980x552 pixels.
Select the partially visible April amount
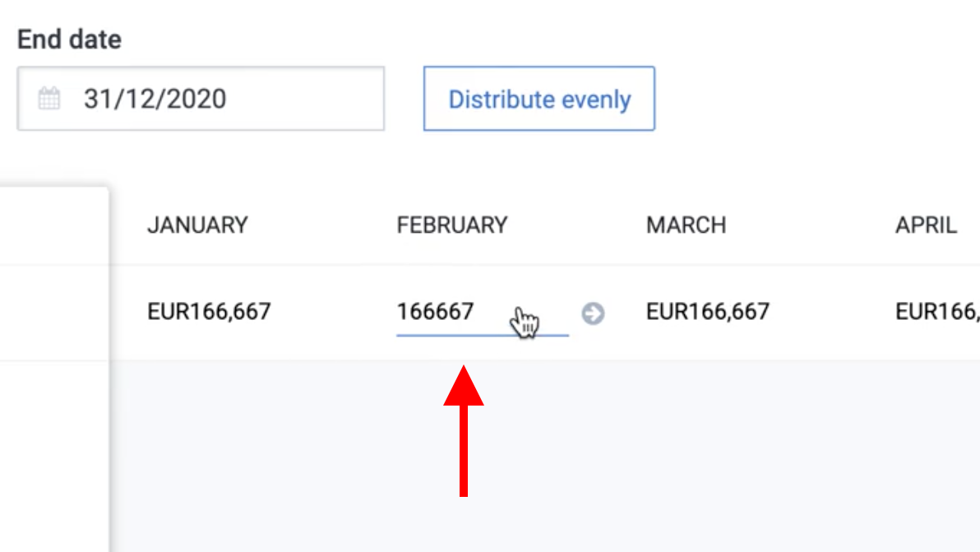tap(937, 311)
